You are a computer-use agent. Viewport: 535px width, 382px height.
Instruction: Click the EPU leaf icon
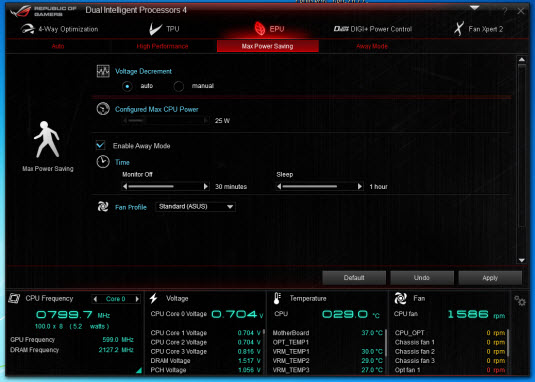260,29
